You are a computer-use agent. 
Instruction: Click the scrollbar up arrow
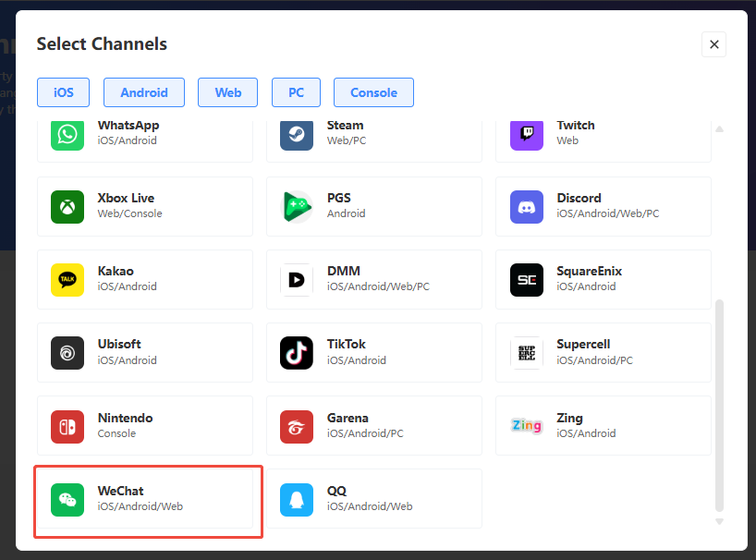pyautogui.click(x=719, y=128)
